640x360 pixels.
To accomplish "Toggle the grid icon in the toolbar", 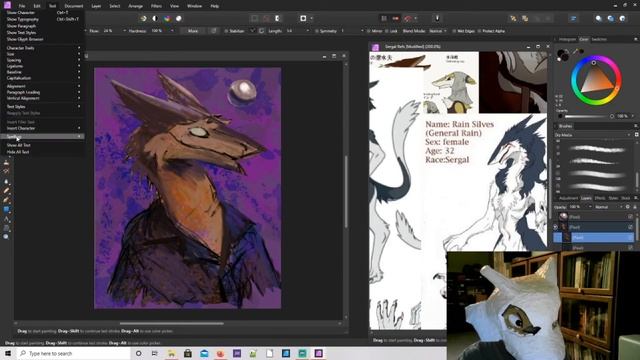I will click(x=384, y=18).
